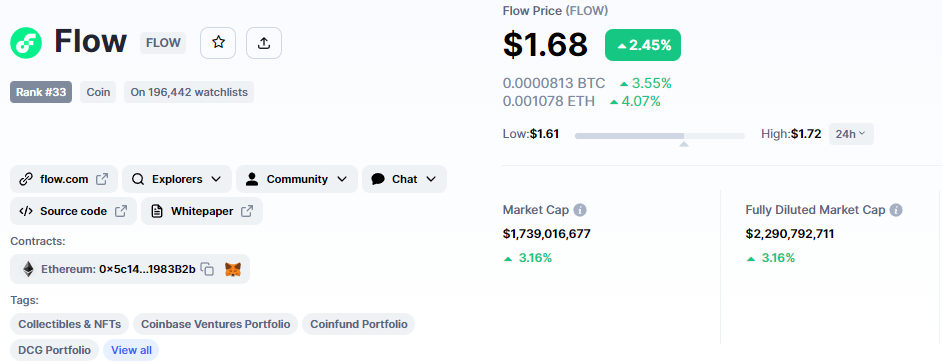942x364 pixels.
Task: Select the Collectibles & NFTs tag
Action: [70, 324]
